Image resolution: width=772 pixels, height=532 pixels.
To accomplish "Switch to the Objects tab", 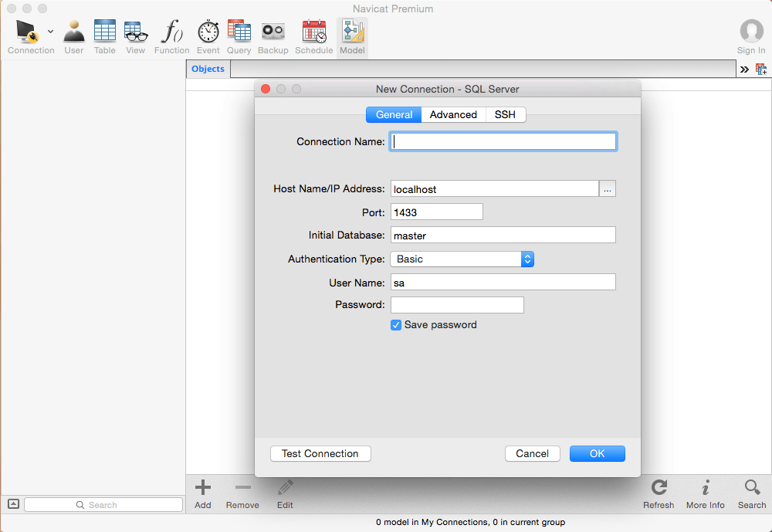I will [x=208, y=69].
